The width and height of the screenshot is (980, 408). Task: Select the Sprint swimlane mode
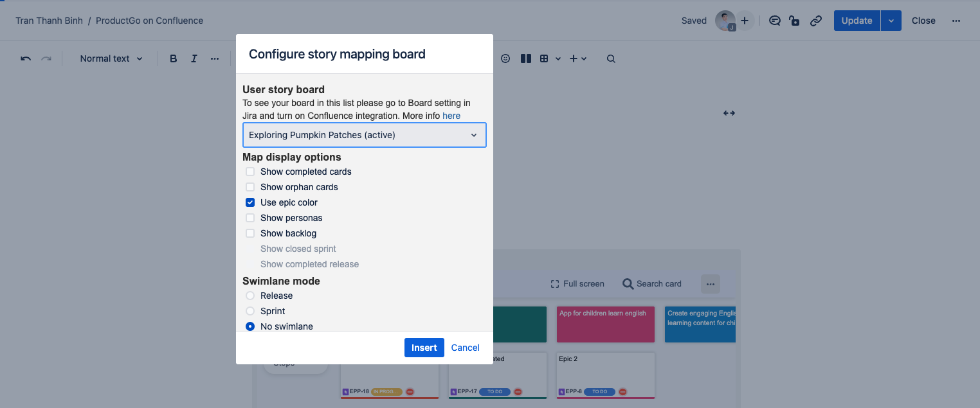pyautogui.click(x=250, y=311)
